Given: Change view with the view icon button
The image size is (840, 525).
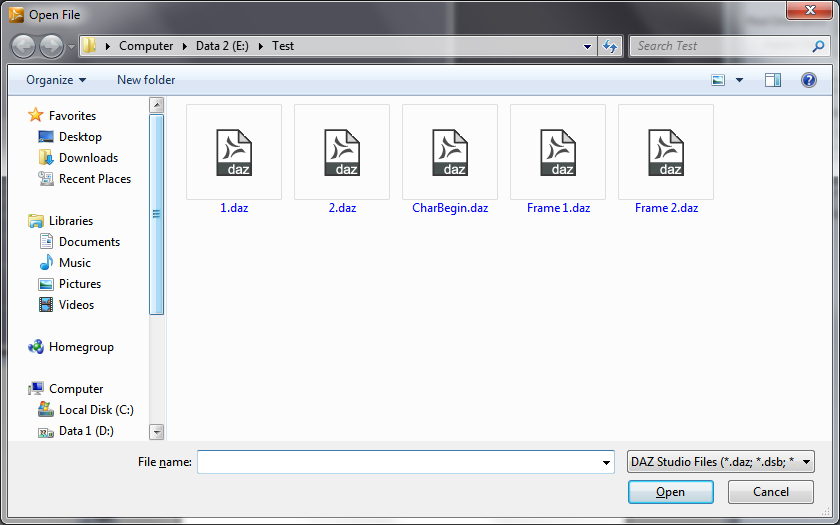Looking at the screenshot, I should (x=718, y=80).
